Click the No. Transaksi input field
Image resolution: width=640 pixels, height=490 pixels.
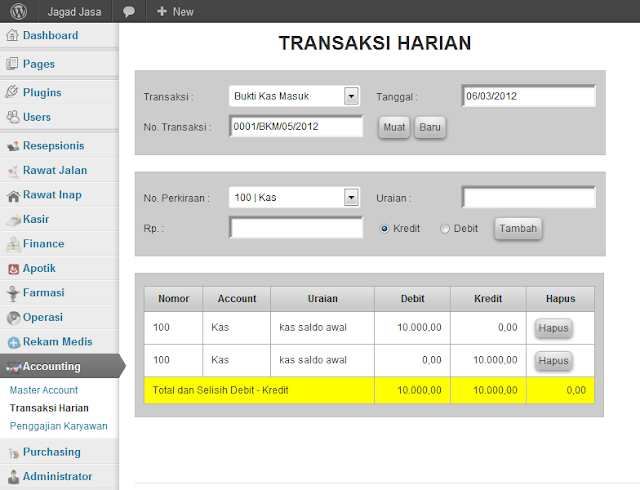[296, 127]
